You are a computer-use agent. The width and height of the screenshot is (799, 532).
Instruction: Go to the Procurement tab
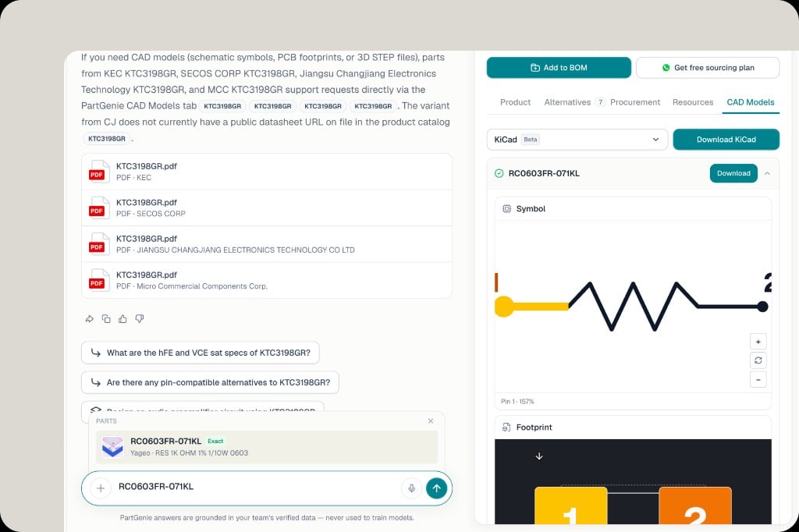(x=635, y=102)
